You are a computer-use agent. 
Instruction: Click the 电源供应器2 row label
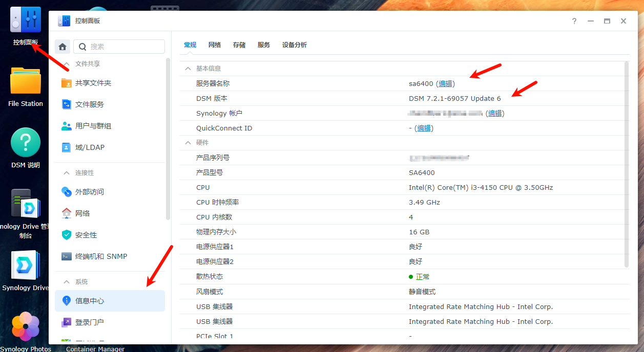(215, 261)
